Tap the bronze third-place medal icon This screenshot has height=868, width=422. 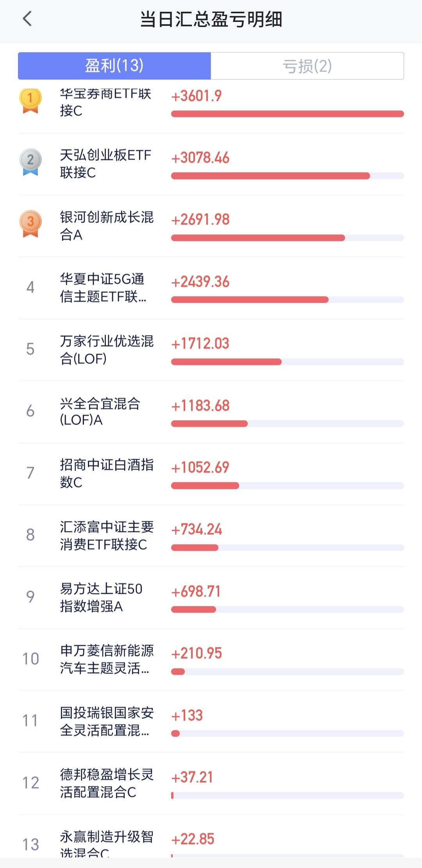point(30,224)
